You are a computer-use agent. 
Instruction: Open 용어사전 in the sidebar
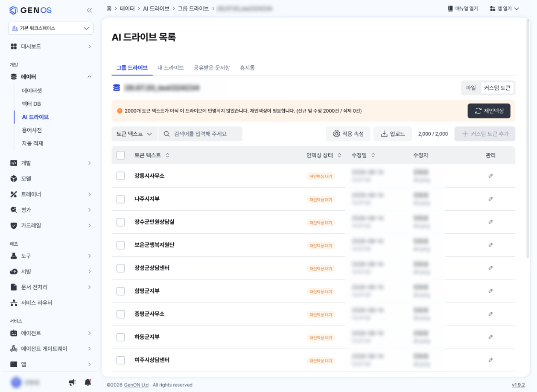32,130
